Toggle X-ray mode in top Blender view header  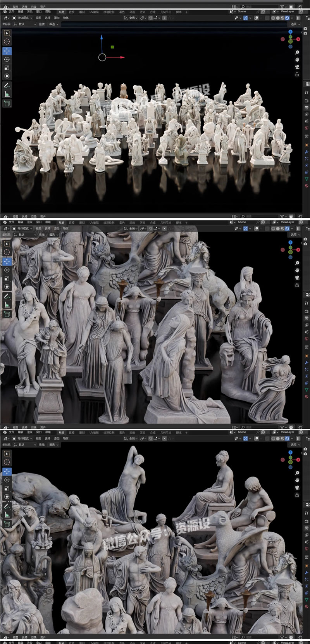pos(267,18)
